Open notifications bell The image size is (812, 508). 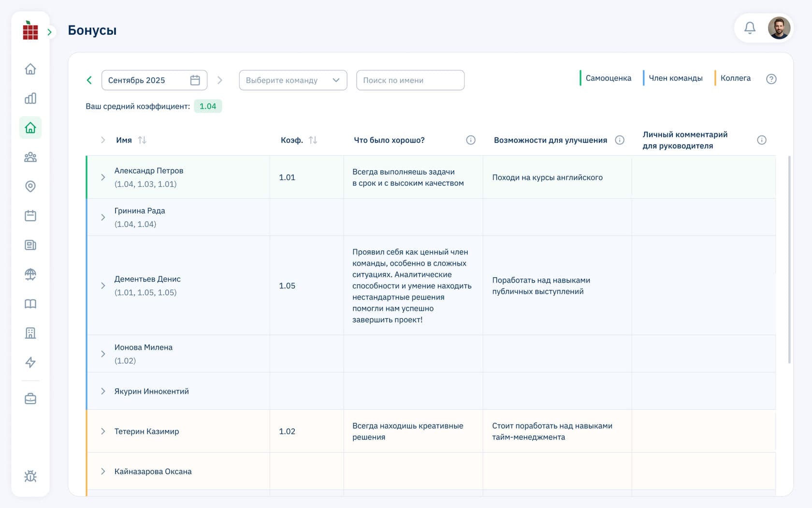pyautogui.click(x=750, y=28)
